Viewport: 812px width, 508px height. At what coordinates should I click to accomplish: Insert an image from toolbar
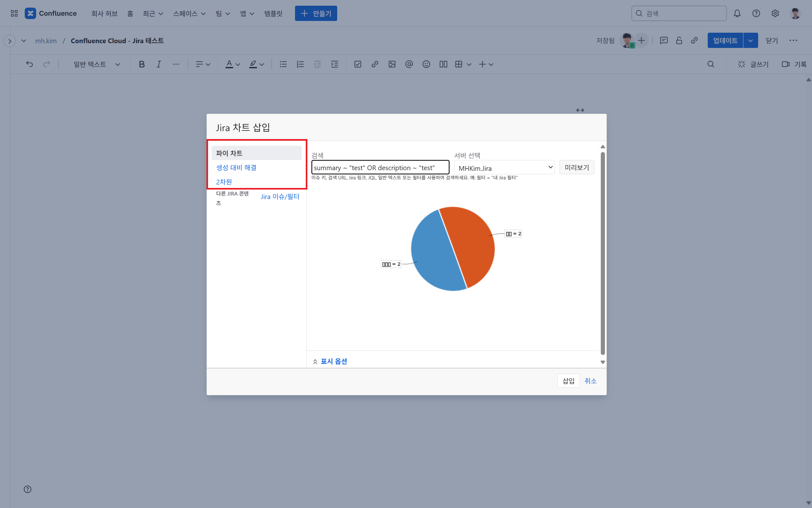tap(392, 64)
